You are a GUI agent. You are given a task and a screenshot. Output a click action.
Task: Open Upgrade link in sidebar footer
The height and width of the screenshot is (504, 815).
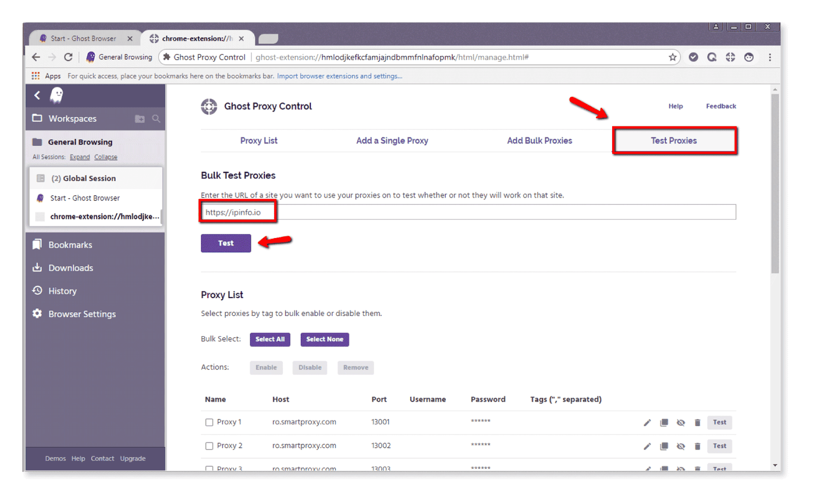click(133, 459)
